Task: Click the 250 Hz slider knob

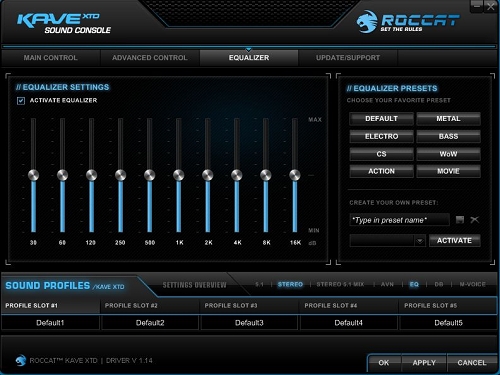Action: 120,175
